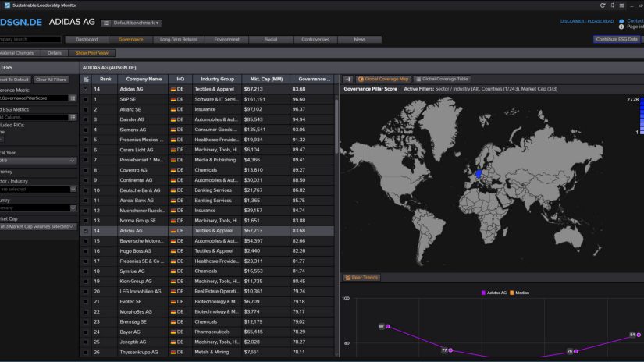Click the Global Coverage Map button

pyautogui.click(x=383, y=80)
